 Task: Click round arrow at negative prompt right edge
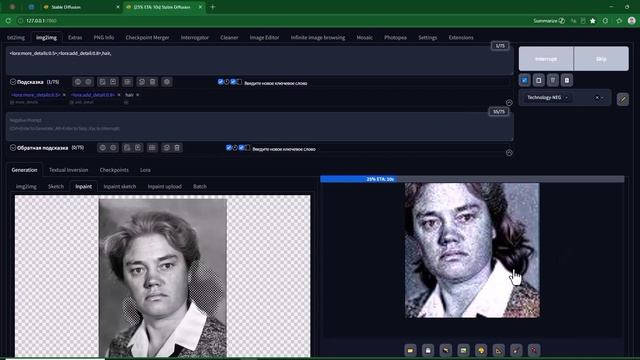click(509, 153)
